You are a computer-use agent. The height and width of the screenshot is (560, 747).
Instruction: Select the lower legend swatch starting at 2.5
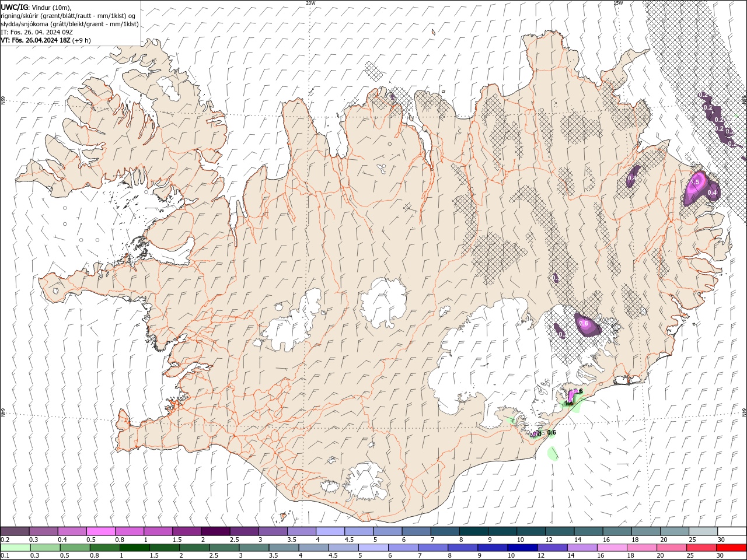point(224,548)
